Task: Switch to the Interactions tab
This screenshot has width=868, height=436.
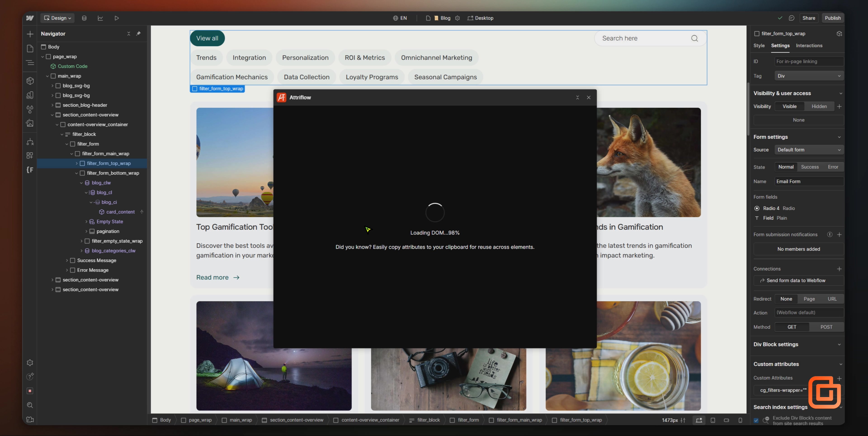Action: click(809, 46)
